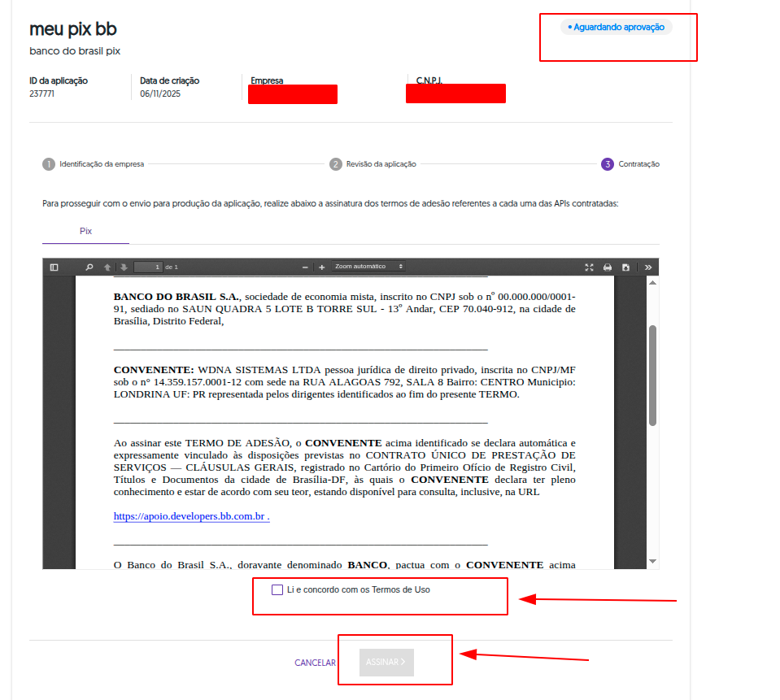The image size is (780, 700).
Task: Select the Pix tab
Action: tap(85, 232)
